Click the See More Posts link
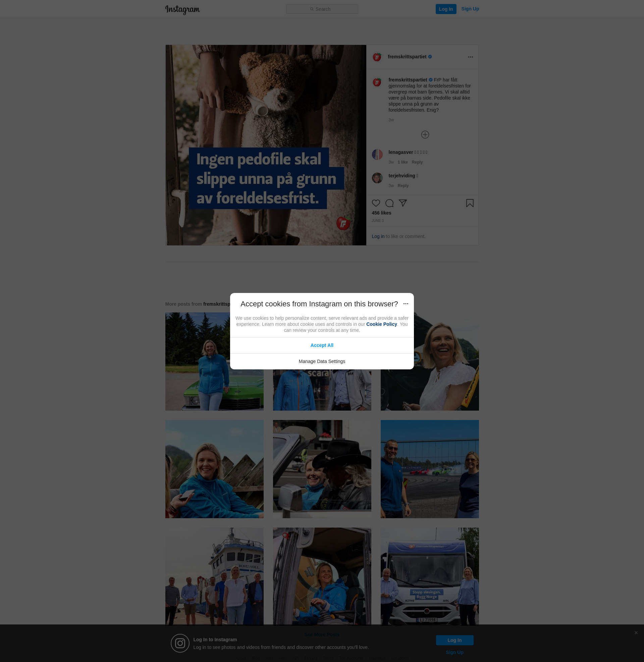This screenshot has height=662, width=644. [x=322, y=635]
